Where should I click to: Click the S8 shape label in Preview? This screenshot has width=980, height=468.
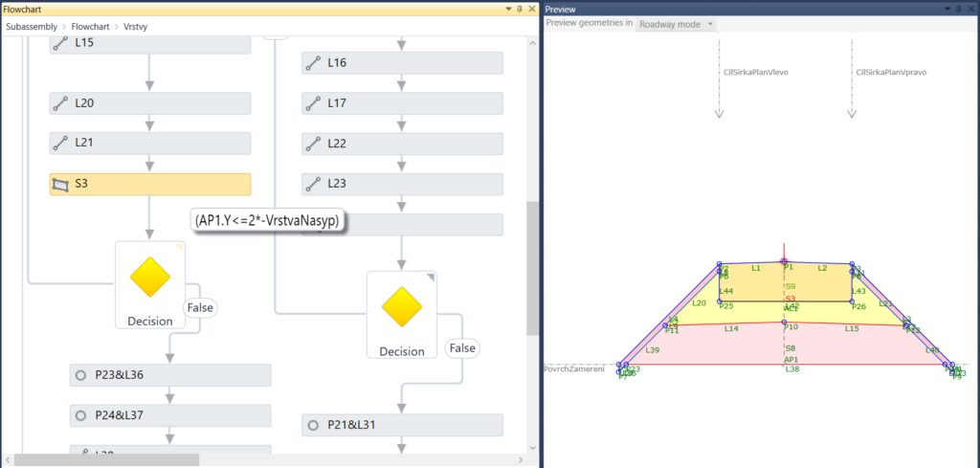point(791,348)
